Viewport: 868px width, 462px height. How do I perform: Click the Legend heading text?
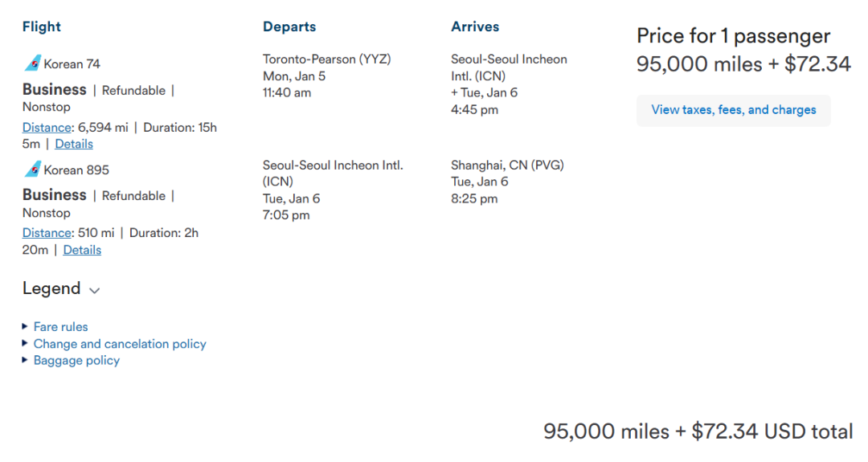(x=51, y=288)
